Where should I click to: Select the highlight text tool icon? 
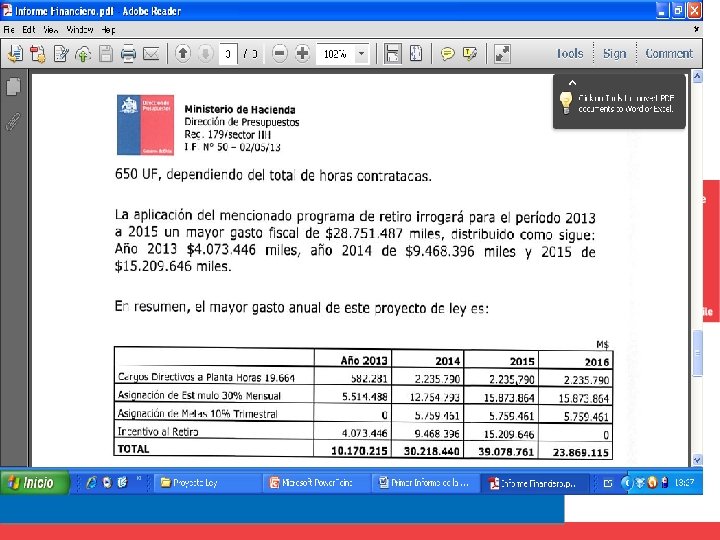(470, 54)
